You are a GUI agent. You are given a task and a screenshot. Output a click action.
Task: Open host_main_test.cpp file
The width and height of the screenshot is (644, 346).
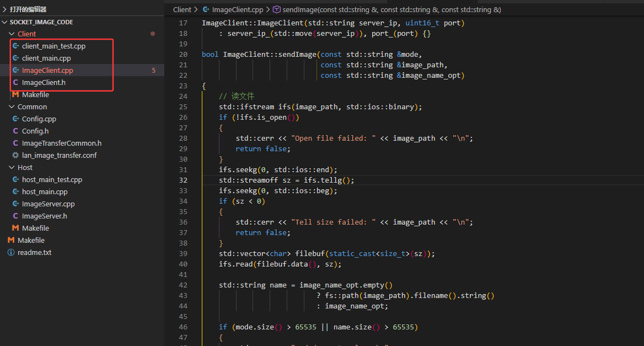52,179
